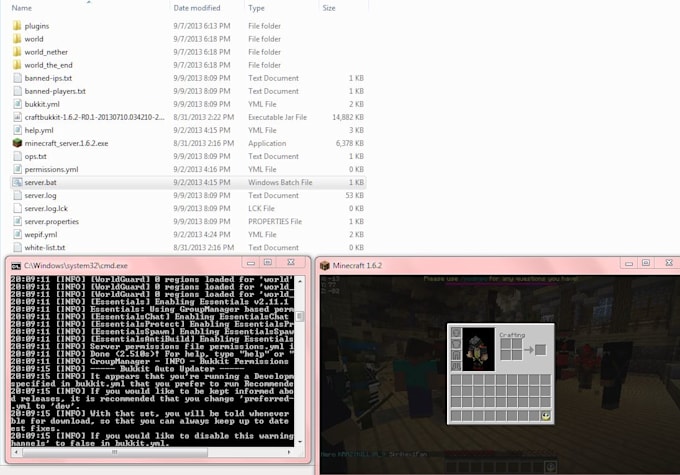The height and width of the screenshot is (475, 680).
Task: Select the file name craftbukkit-1.6.2-R0.1
Action: click(x=95, y=117)
